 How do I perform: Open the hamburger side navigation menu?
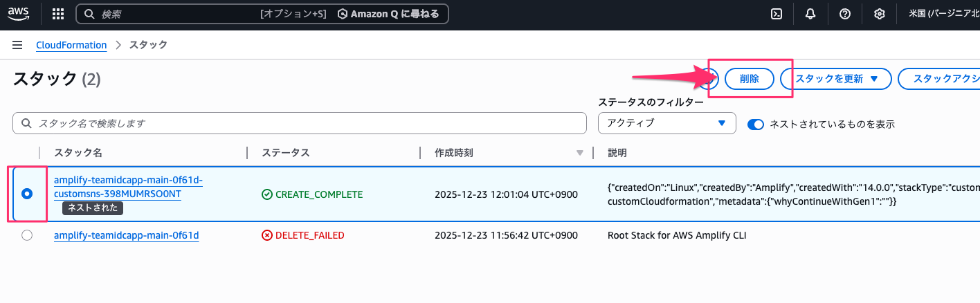(x=18, y=45)
